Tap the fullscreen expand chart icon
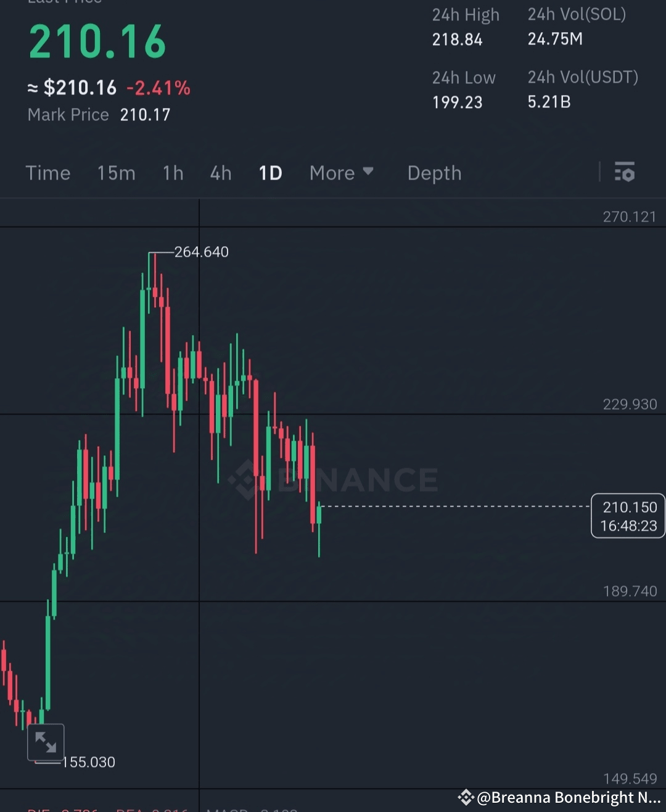 point(46,742)
